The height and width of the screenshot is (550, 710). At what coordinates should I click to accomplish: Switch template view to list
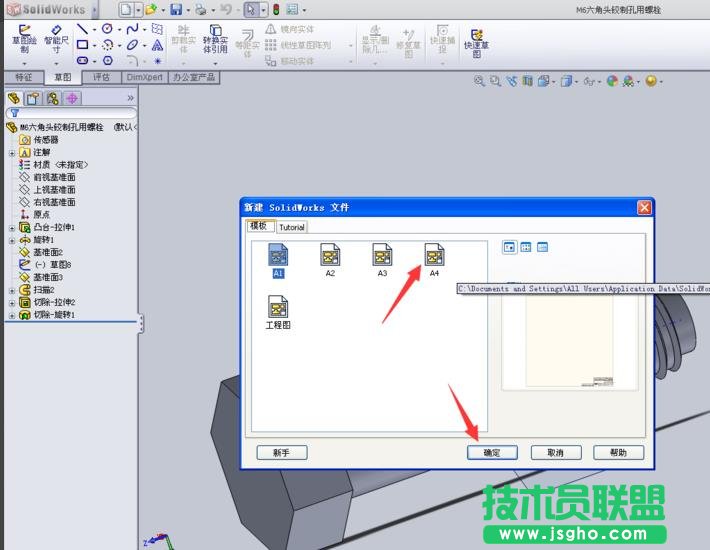[526, 247]
